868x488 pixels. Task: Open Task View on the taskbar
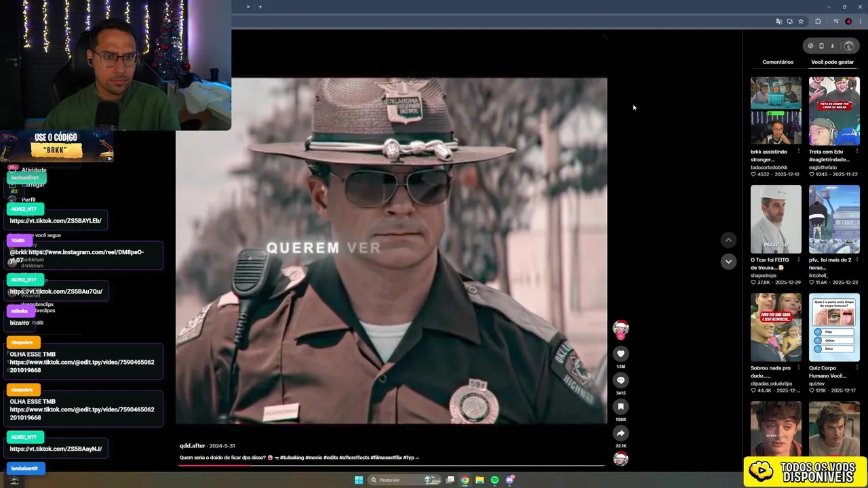click(450, 480)
